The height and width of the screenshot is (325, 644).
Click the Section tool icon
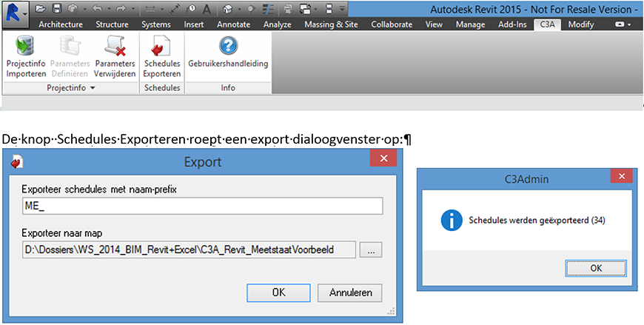252,9
